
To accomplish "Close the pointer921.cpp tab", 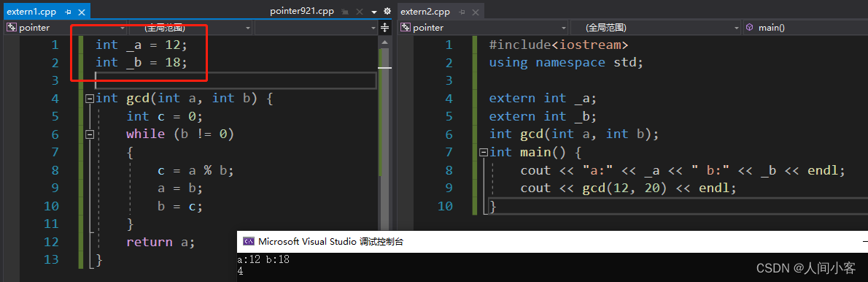I will 359,12.
